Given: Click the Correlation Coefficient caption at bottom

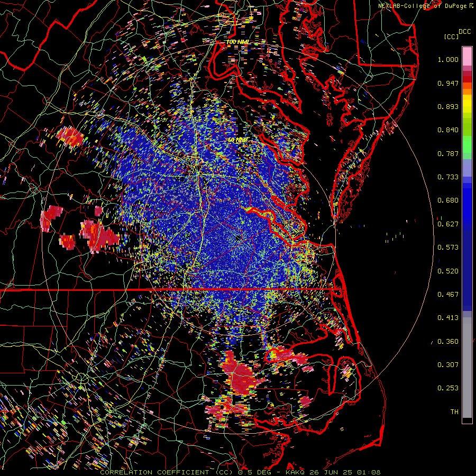Looking at the screenshot, I should 240,472.
